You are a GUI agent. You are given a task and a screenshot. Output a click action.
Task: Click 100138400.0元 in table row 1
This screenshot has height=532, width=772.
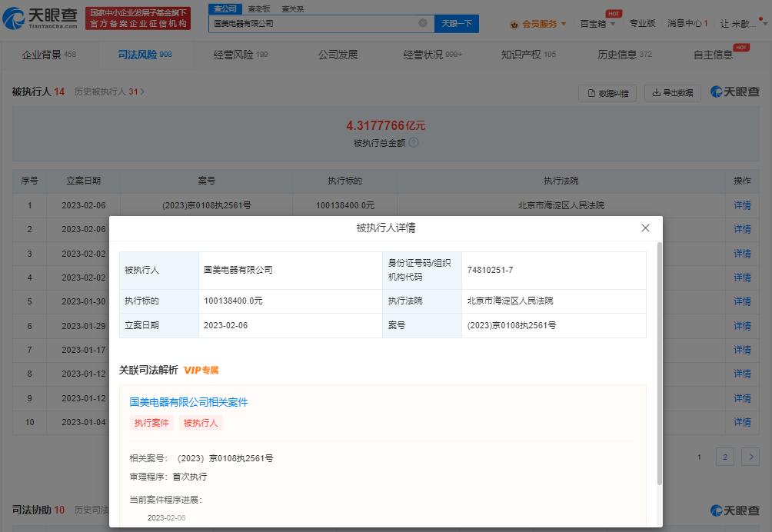pos(345,205)
